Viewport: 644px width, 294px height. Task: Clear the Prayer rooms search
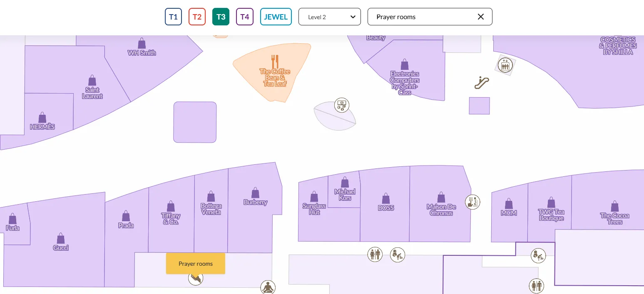pos(481,17)
